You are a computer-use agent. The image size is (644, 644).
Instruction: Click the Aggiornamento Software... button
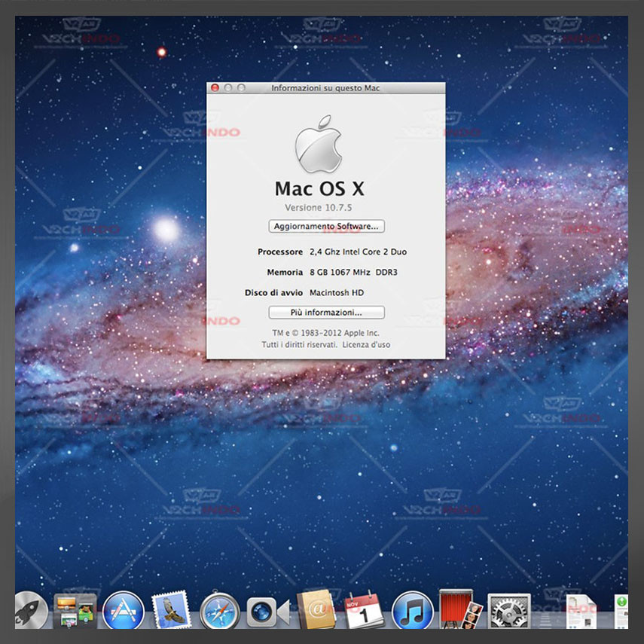pos(327,226)
